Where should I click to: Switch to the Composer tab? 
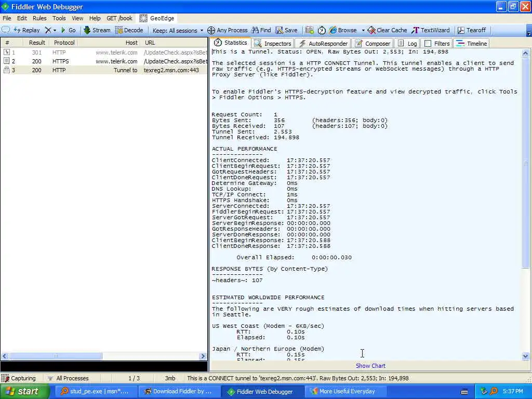(x=373, y=44)
